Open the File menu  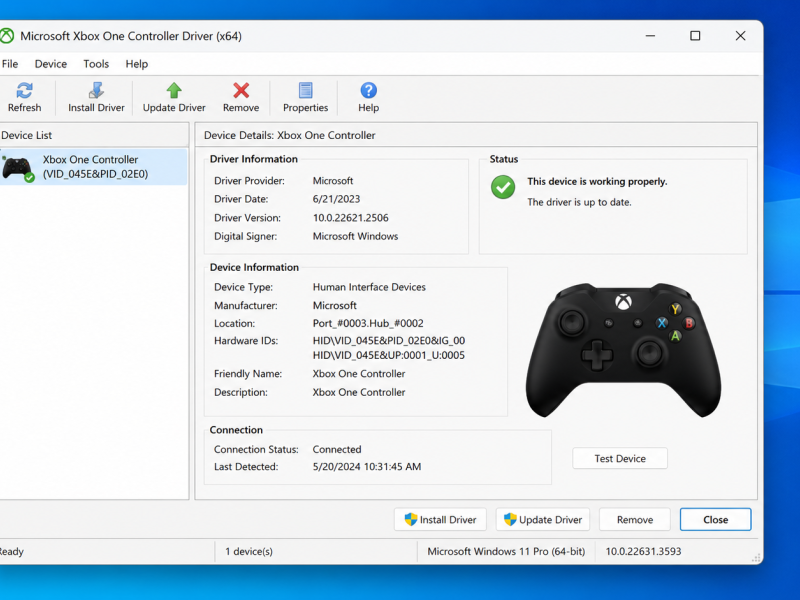[10, 64]
